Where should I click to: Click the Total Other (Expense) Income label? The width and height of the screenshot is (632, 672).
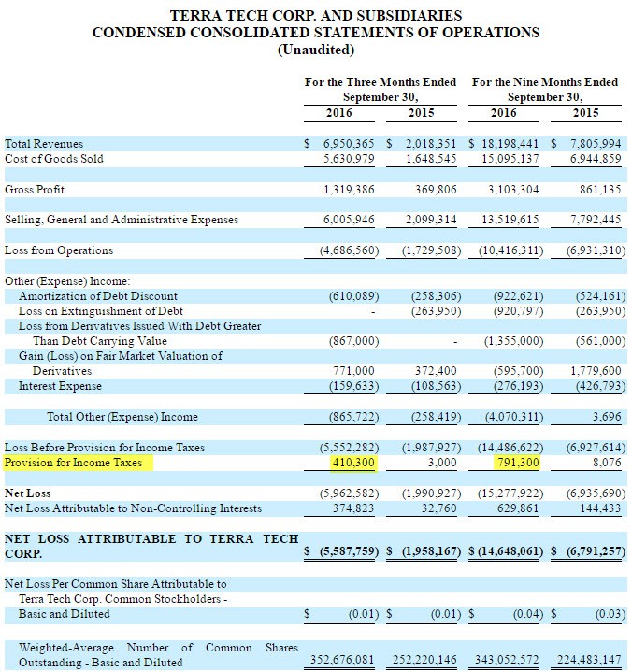(x=122, y=417)
